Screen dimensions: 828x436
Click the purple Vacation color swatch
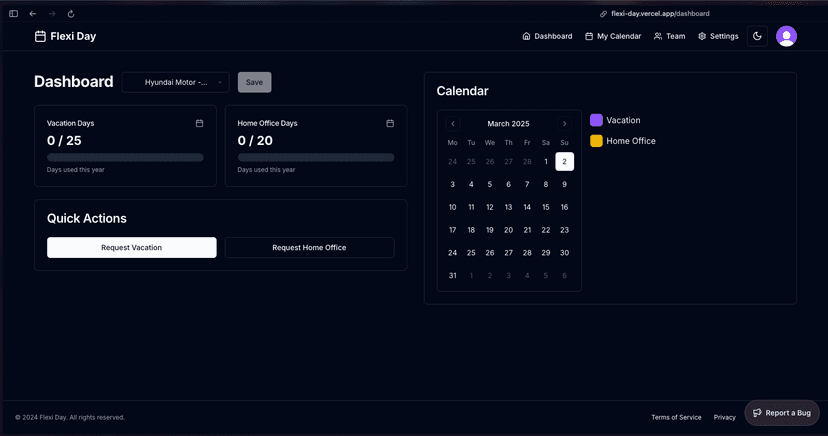596,120
